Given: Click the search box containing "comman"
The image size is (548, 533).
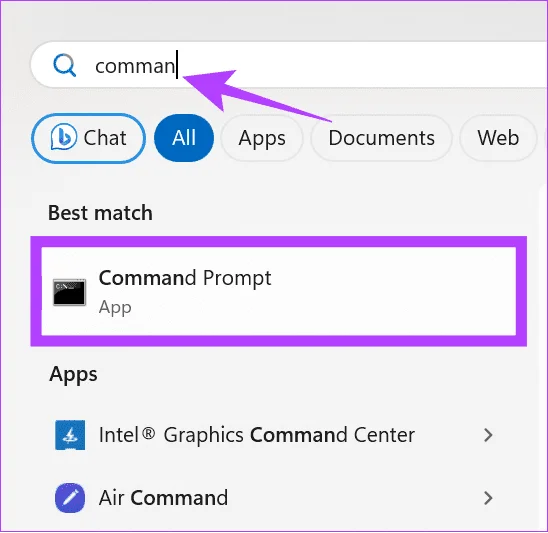Looking at the screenshot, I should [289, 65].
